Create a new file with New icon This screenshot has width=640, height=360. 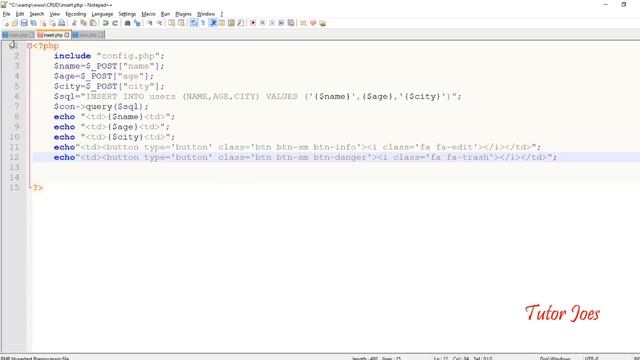7,23
